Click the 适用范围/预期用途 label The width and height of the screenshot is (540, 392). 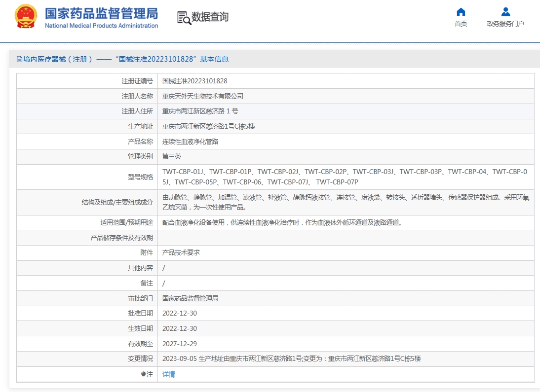coord(126,223)
